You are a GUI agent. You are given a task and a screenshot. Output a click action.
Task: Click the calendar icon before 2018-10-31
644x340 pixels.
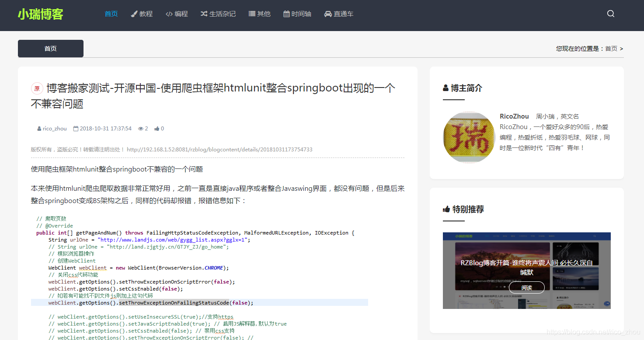(76, 129)
